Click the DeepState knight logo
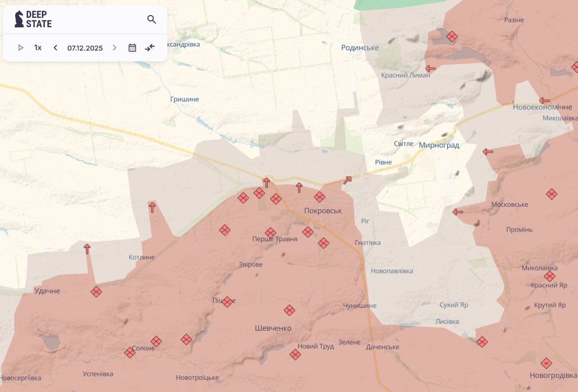Screen dimensions: 578x392 [x=19, y=19]
